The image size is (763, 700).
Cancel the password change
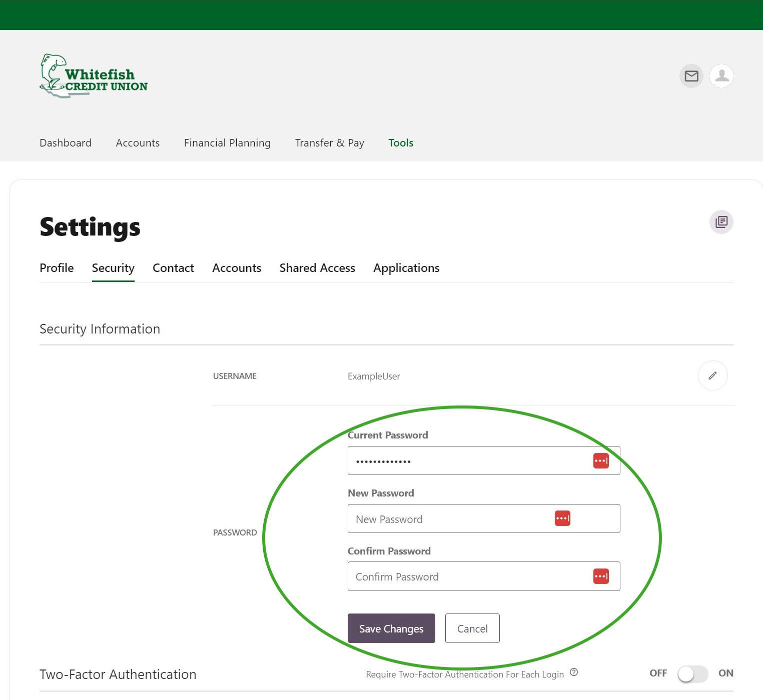point(472,628)
